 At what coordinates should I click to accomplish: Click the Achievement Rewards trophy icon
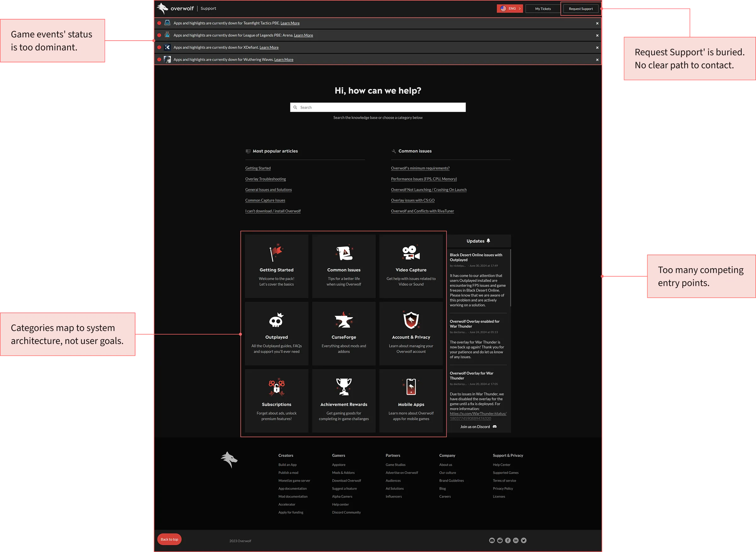coord(344,387)
